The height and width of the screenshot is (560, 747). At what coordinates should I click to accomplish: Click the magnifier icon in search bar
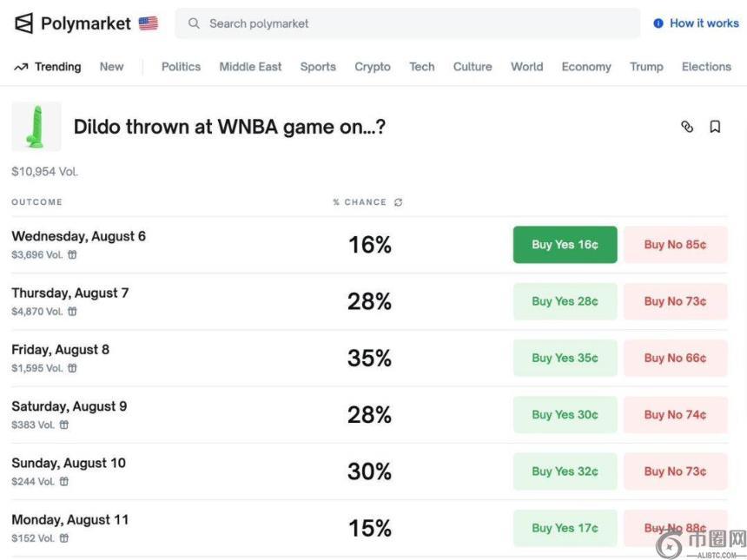(194, 23)
